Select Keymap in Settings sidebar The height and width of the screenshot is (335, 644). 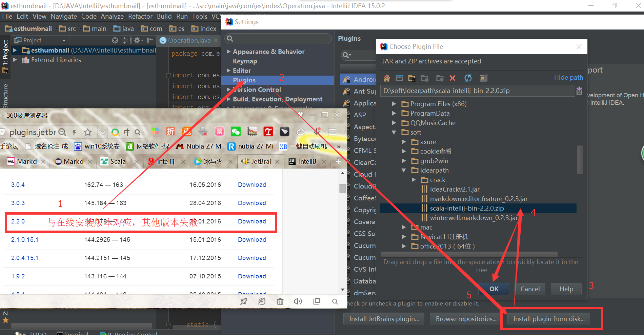pyautogui.click(x=245, y=61)
